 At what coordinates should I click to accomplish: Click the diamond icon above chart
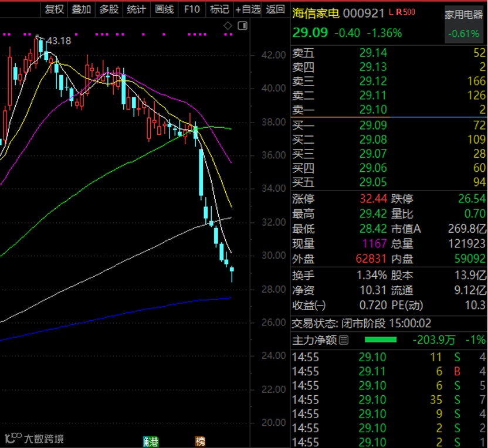[x=228, y=26]
